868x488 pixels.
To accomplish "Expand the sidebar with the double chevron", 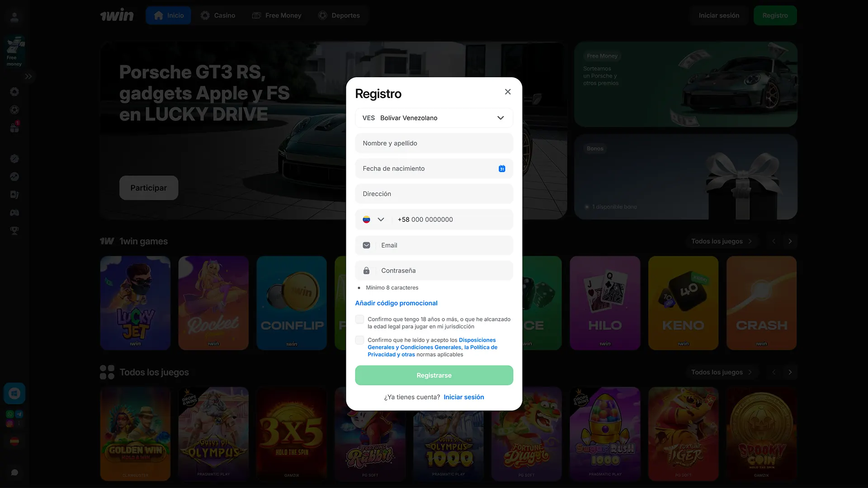I will tap(28, 76).
